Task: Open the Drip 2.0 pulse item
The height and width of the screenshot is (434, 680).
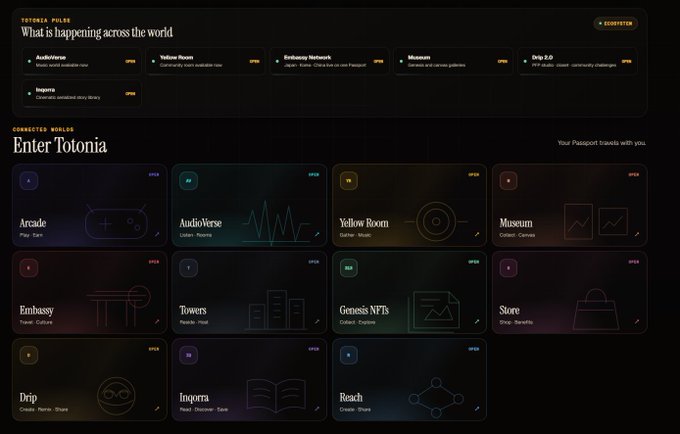Action: [578, 61]
